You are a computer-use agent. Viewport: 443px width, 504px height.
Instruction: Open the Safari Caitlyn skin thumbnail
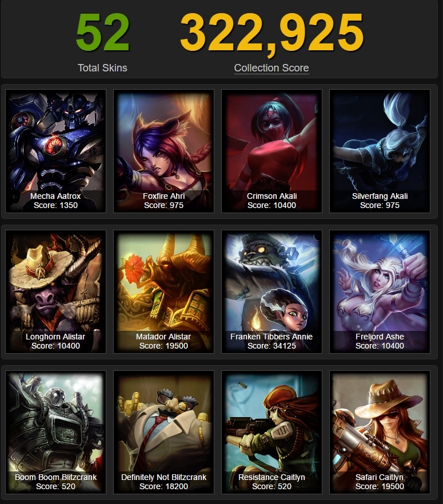[x=380, y=432]
